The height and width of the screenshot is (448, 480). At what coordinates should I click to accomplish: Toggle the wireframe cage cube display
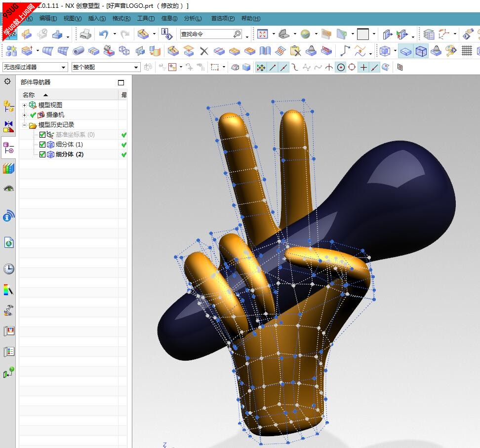pos(421,51)
